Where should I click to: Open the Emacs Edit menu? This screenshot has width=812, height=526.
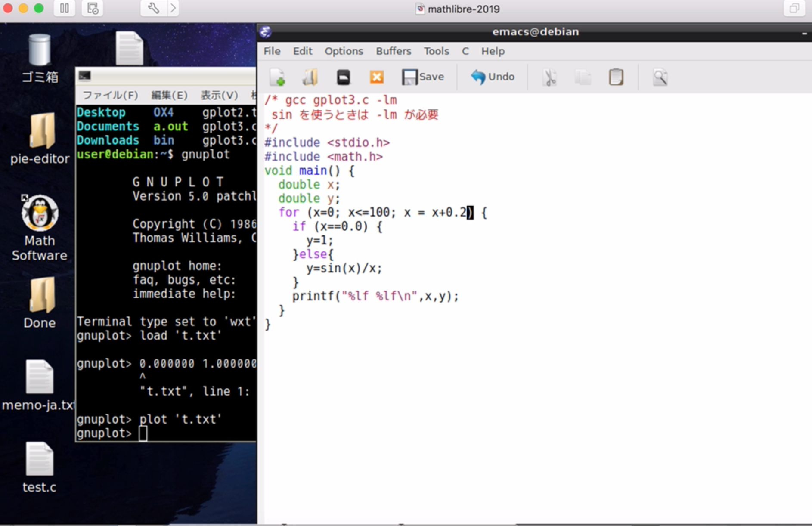(x=303, y=51)
